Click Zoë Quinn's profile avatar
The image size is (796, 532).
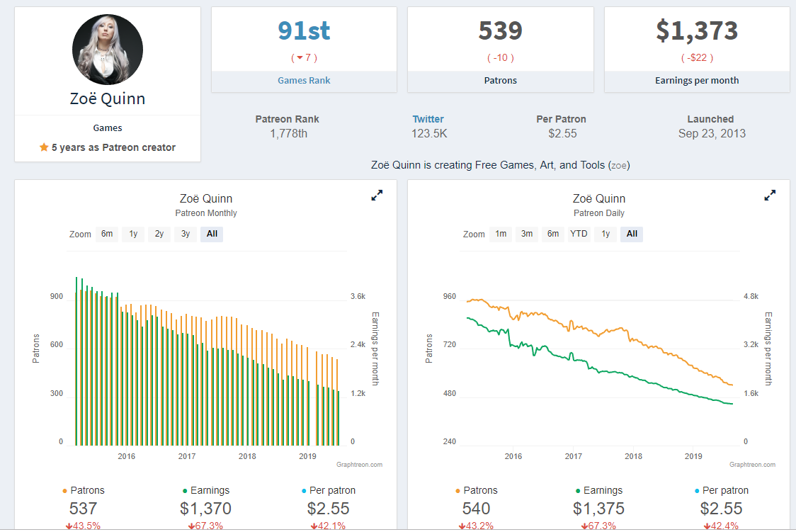(108, 50)
